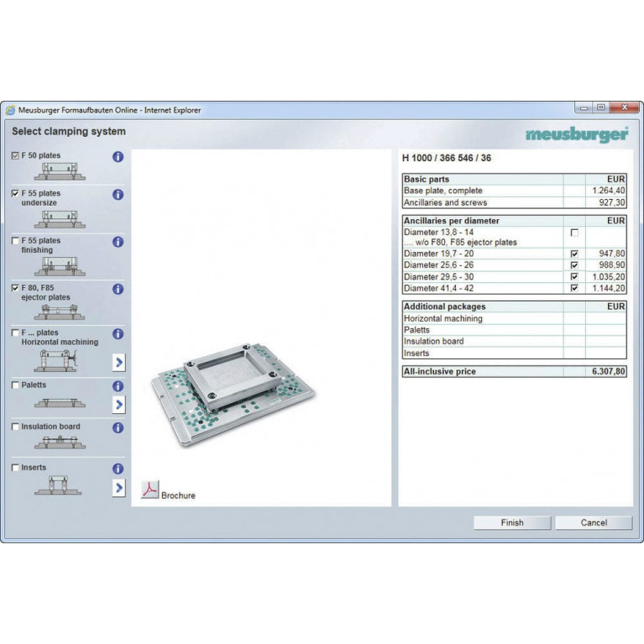The width and height of the screenshot is (644, 644).
Task: Click the F 55 plates finishing diagram
Action: click(x=60, y=266)
